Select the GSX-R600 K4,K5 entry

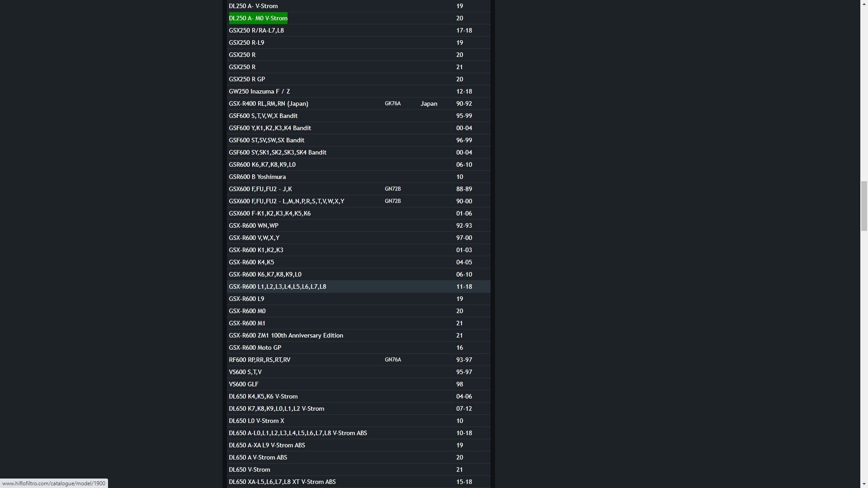pos(251,262)
